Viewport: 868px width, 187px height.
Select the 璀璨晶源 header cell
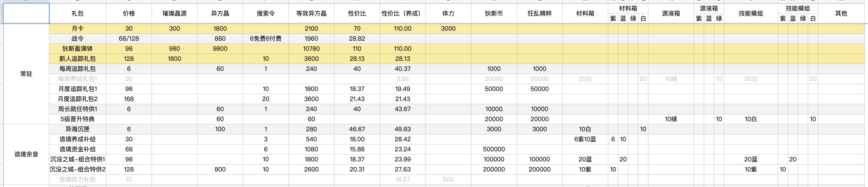pyautogui.click(x=175, y=13)
